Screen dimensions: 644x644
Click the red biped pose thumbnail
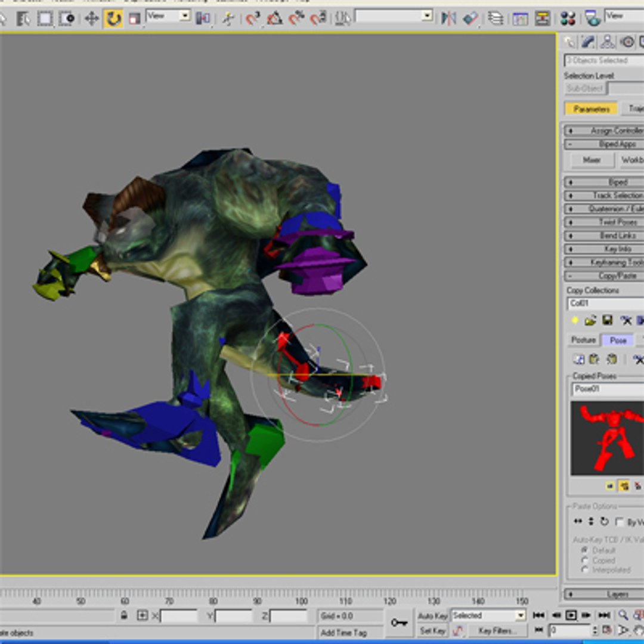pos(607,439)
